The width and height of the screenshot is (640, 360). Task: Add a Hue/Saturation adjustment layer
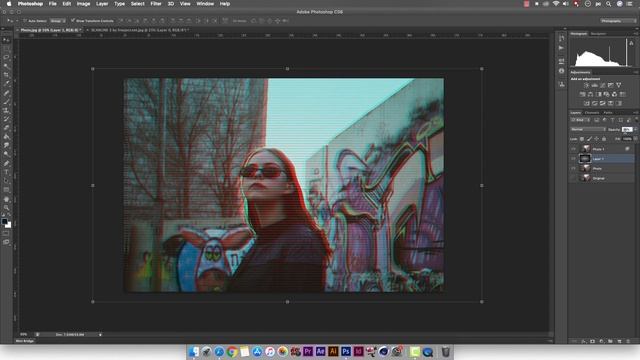[582, 94]
